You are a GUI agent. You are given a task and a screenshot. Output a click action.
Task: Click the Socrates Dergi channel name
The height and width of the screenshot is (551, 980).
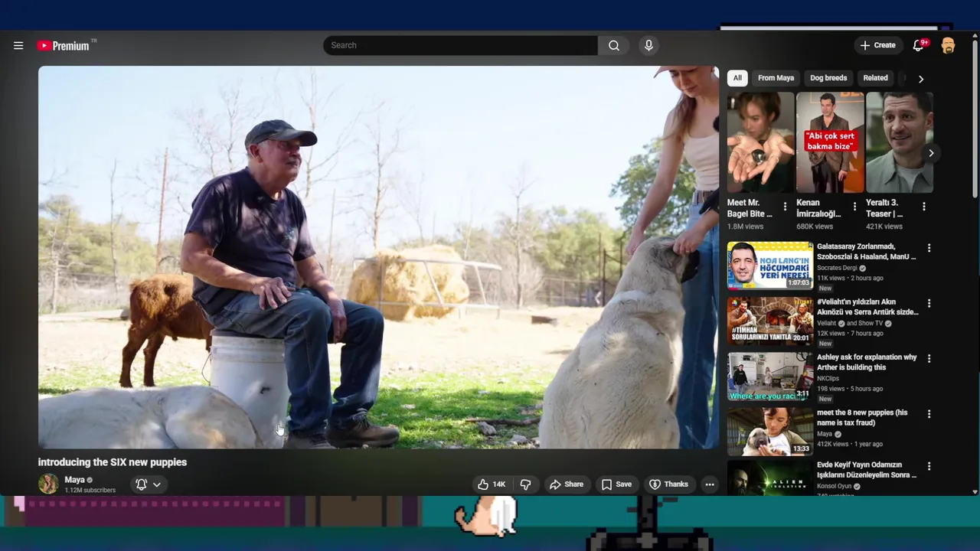(x=837, y=268)
